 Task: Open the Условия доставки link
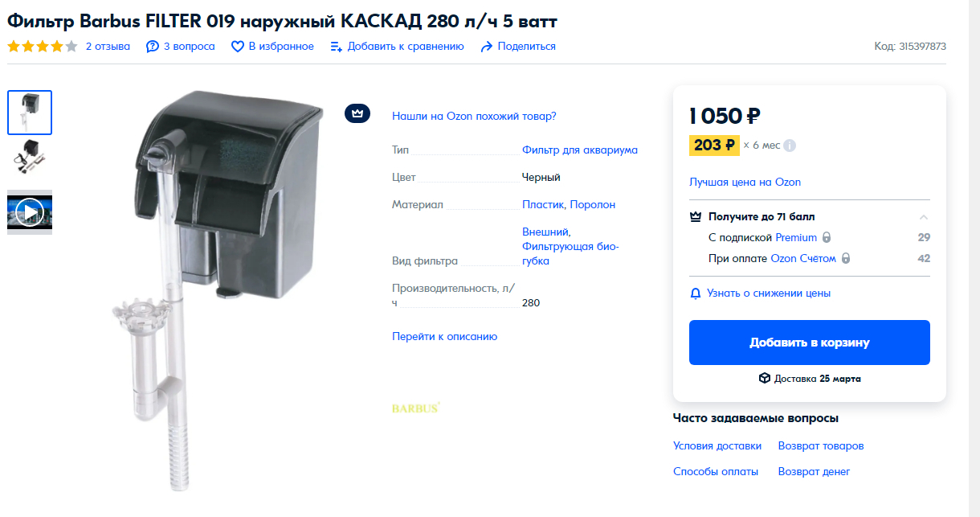click(x=717, y=446)
